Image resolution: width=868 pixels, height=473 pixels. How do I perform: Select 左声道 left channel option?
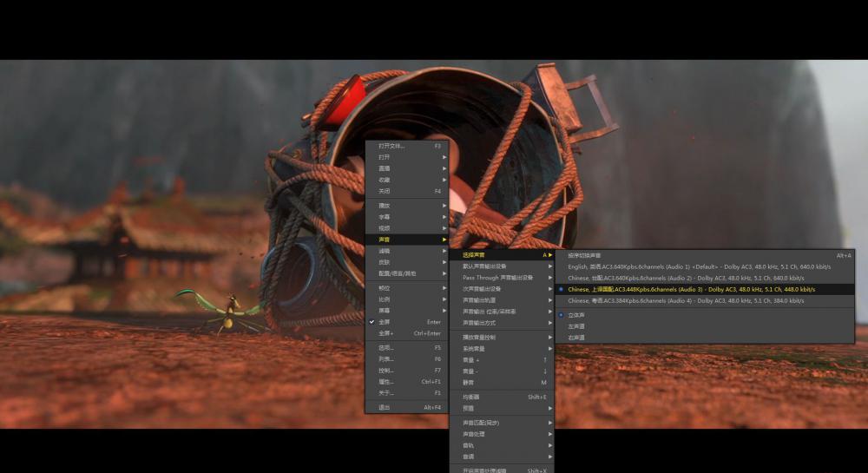pos(705,326)
